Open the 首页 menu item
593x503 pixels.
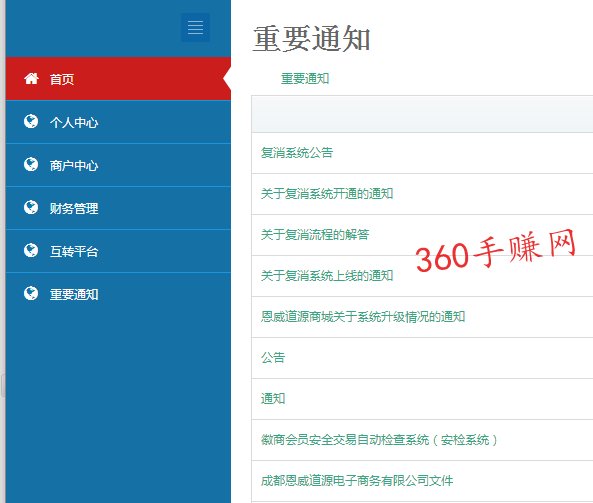(x=118, y=79)
